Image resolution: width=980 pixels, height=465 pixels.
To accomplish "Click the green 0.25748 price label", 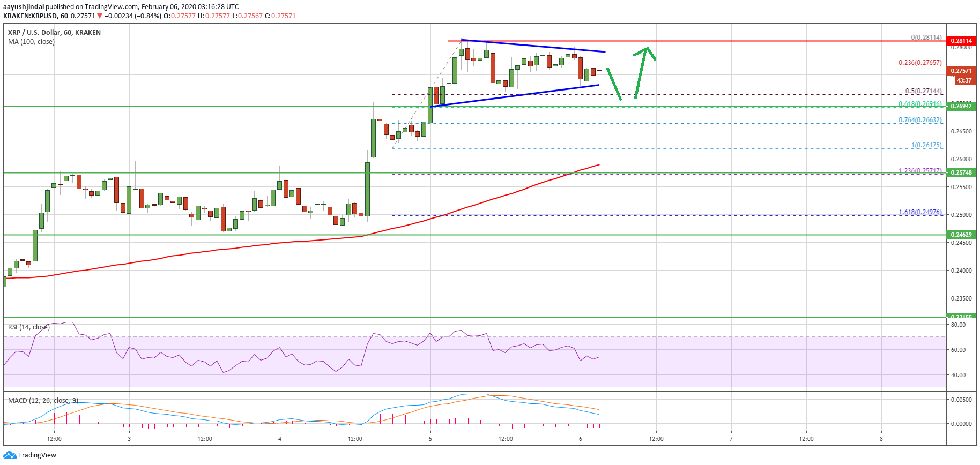I will pos(962,172).
